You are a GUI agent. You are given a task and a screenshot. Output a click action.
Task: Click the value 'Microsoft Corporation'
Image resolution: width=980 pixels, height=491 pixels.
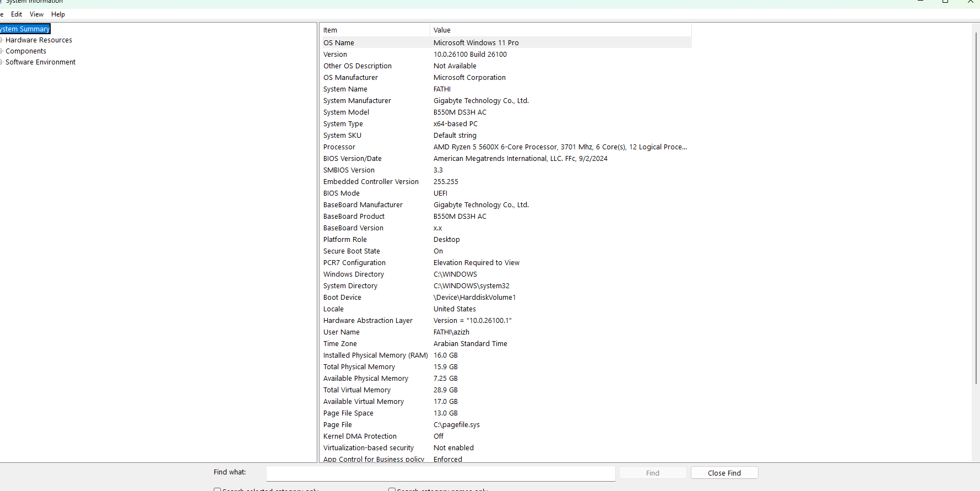pyautogui.click(x=469, y=78)
